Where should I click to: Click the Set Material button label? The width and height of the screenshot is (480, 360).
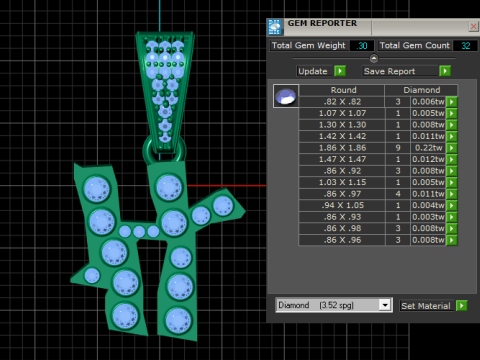point(426,306)
